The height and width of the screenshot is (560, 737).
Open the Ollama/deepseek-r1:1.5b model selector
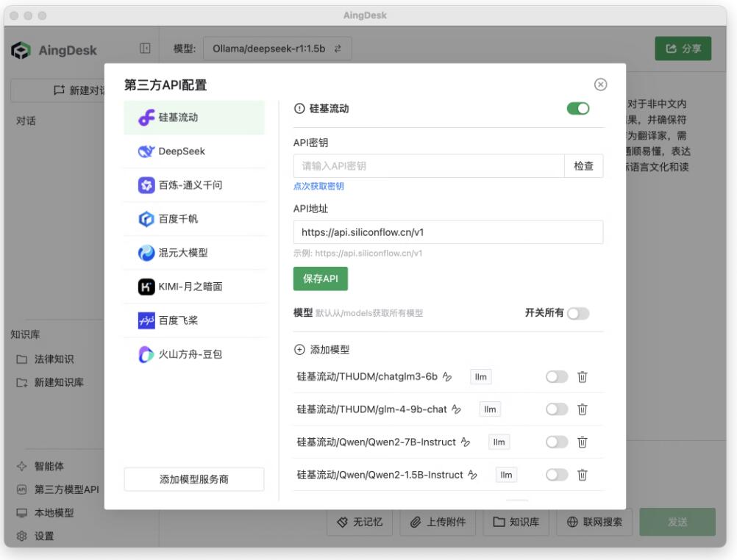(277, 49)
